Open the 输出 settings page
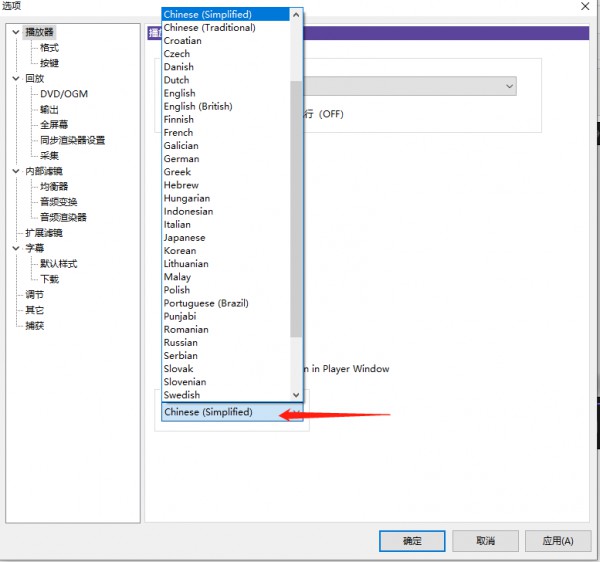The height and width of the screenshot is (562, 600). point(49,109)
